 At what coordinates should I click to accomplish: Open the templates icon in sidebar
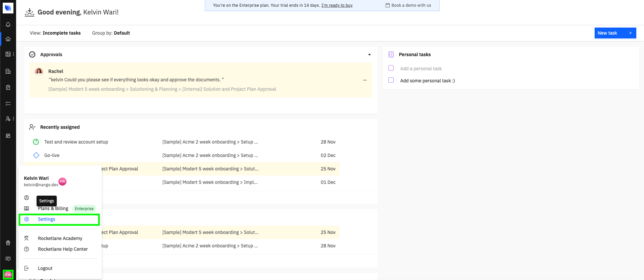pos(8,136)
